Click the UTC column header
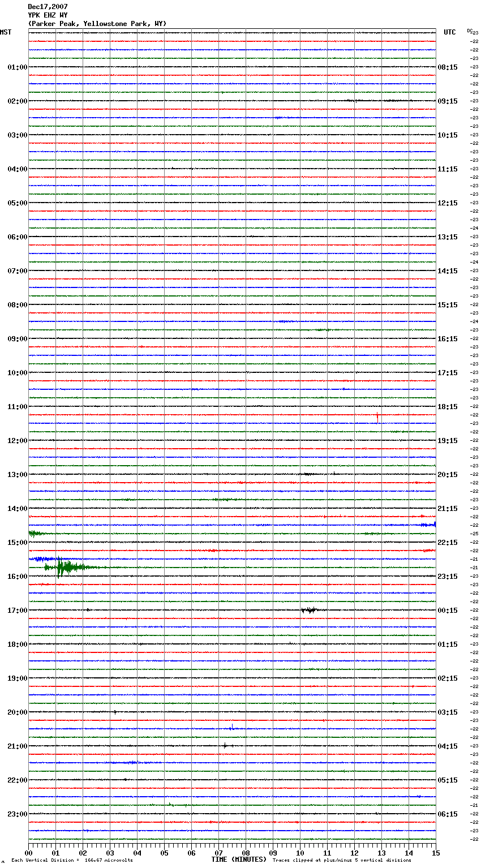The height and width of the screenshot is (868, 481). coord(450,32)
